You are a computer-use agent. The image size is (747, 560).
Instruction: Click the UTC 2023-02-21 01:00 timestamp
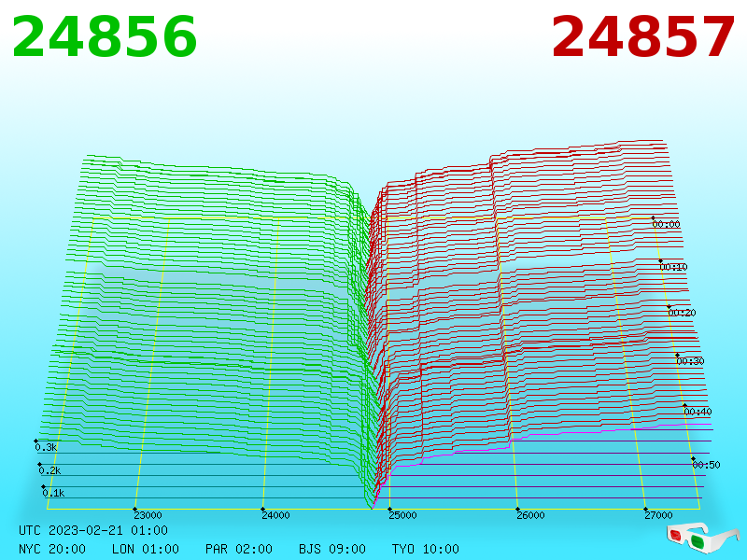coord(93,530)
